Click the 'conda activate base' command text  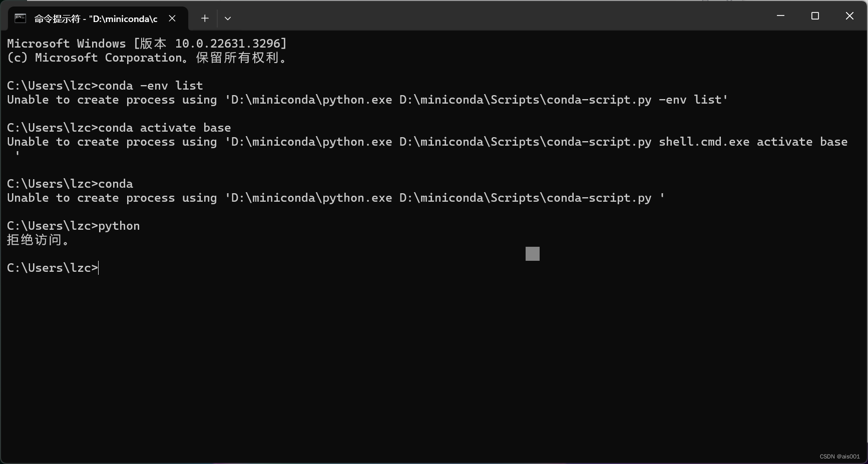click(x=164, y=128)
